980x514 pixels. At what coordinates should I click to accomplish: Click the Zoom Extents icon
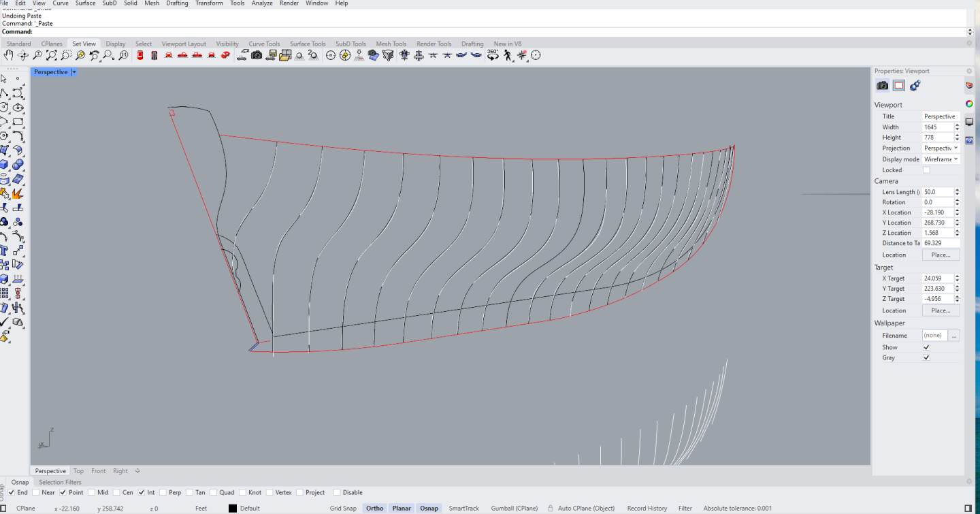52,55
